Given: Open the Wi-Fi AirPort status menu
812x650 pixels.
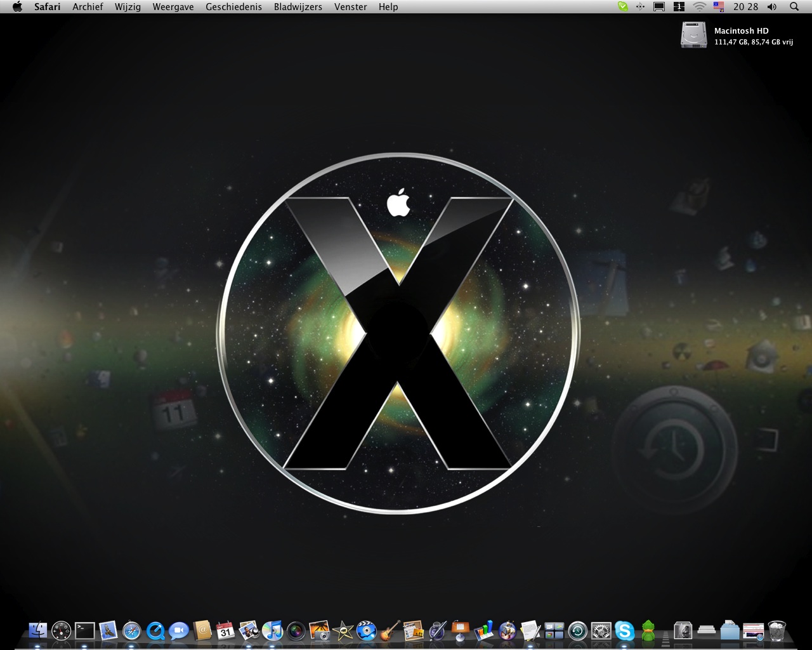Looking at the screenshot, I should [699, 6].
